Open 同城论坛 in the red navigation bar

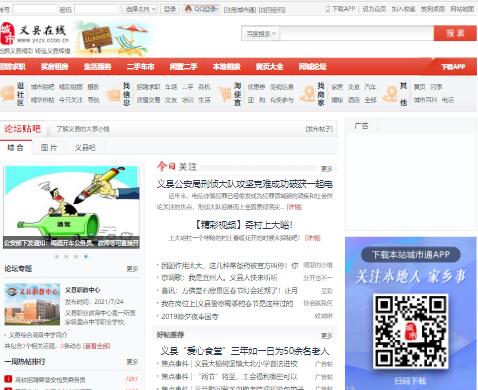coord(312,67)
